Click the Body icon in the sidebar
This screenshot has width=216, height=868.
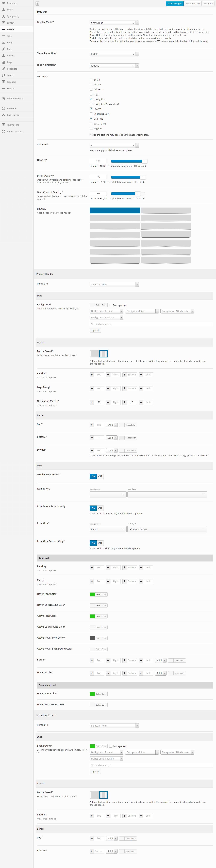(3, 42)
